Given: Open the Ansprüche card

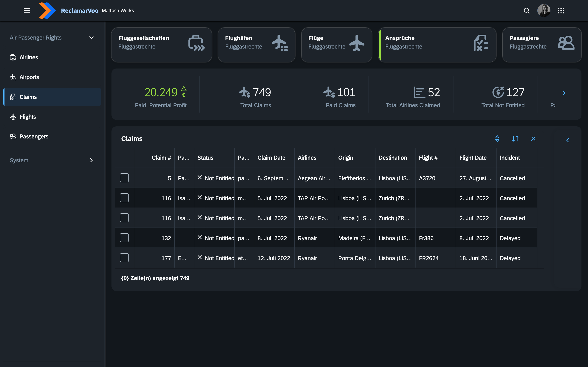Looking at the screenshot, I should click(x=437, y=45).
